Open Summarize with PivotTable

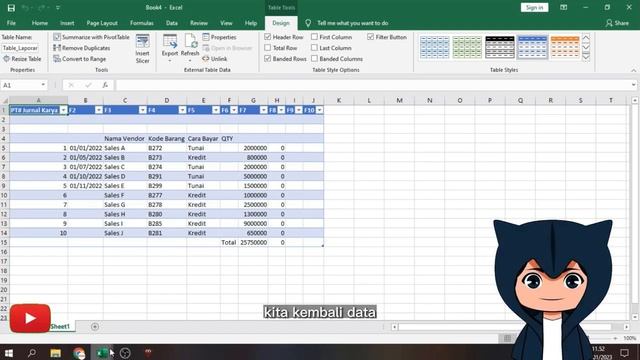click(91, 37)
